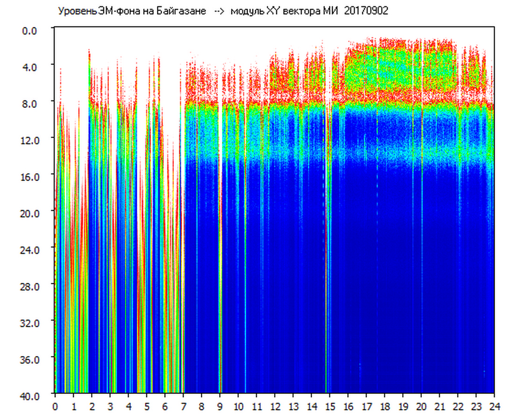Select hour 7 on the horizontal axis

tap(184, 406)
